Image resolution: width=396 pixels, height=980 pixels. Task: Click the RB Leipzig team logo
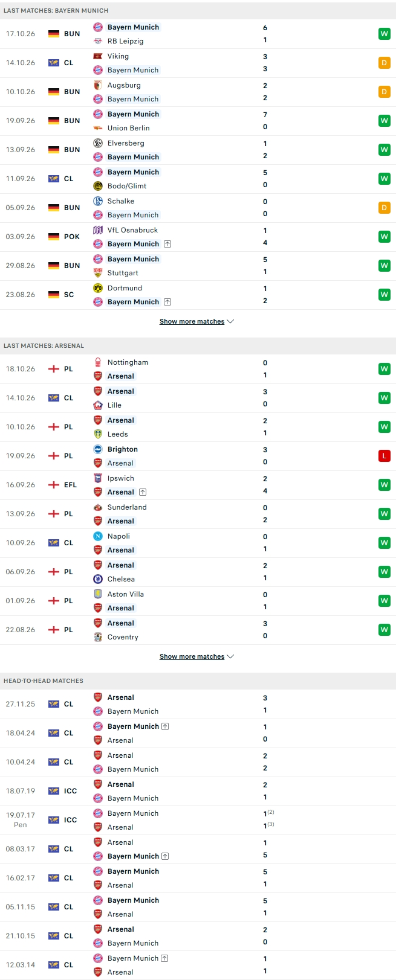pyautogui.click(x=98, y=41)
